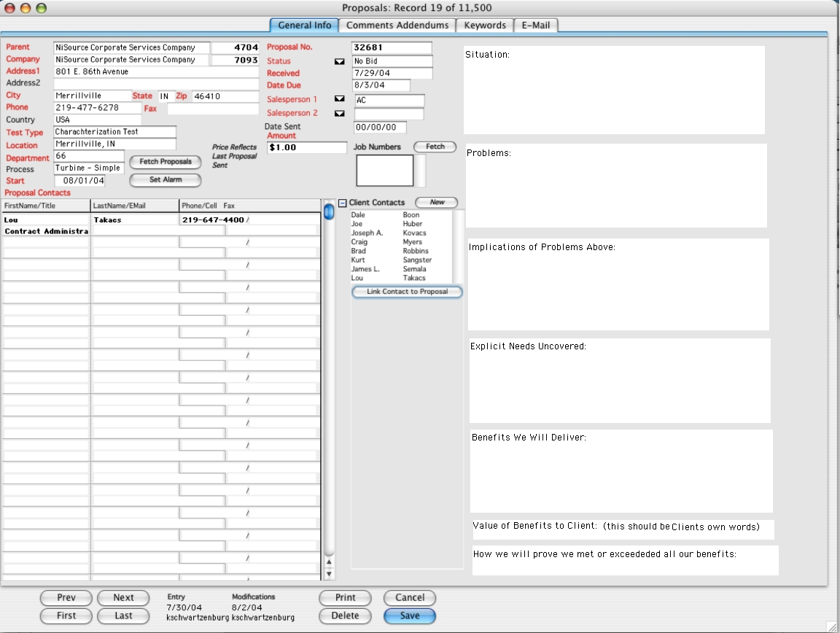Create a New client contact

tap(437, 203)
